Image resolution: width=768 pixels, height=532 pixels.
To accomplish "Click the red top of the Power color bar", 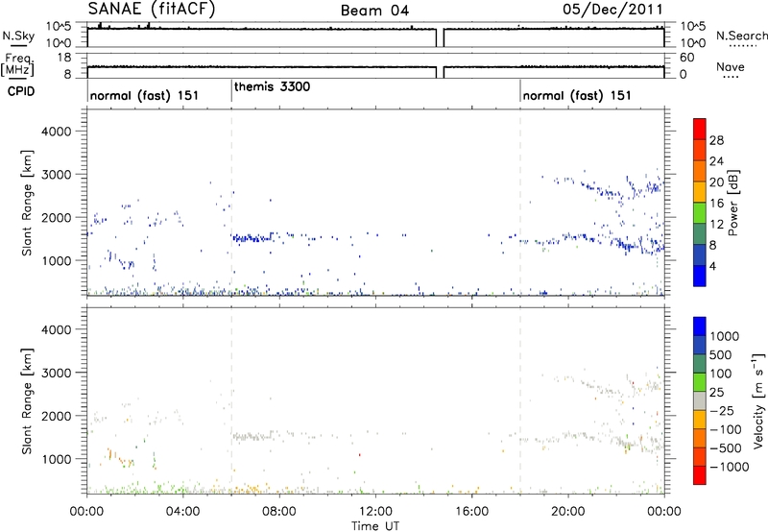I will coord(700,129).
